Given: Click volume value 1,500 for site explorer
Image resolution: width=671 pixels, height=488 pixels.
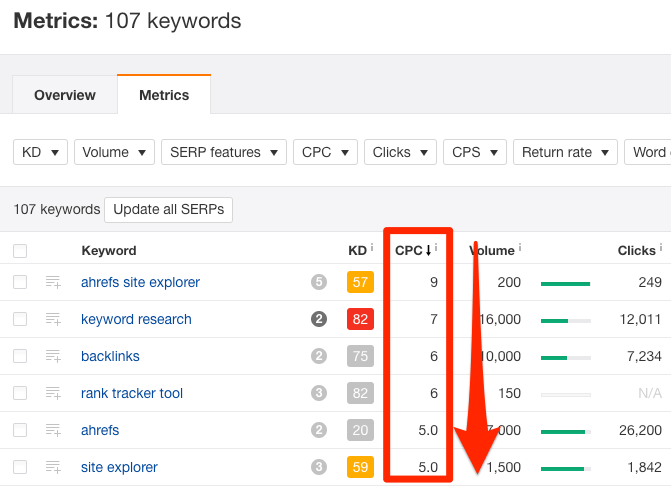Looking at the screenshot, I should click(503, 467).
